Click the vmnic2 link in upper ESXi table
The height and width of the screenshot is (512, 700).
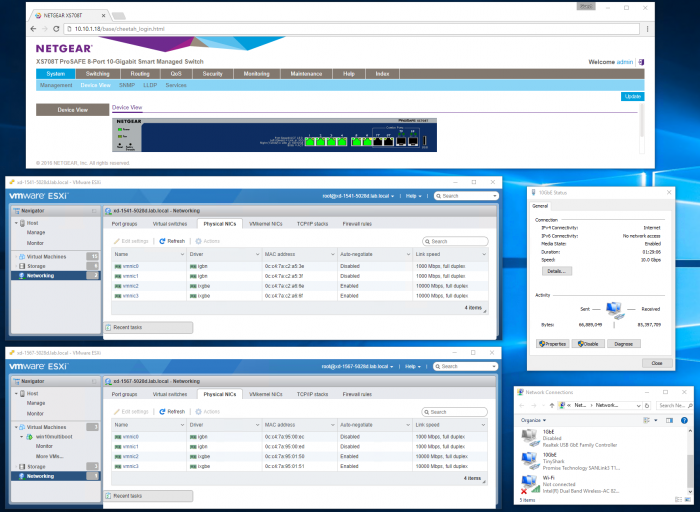coord(130,286)
